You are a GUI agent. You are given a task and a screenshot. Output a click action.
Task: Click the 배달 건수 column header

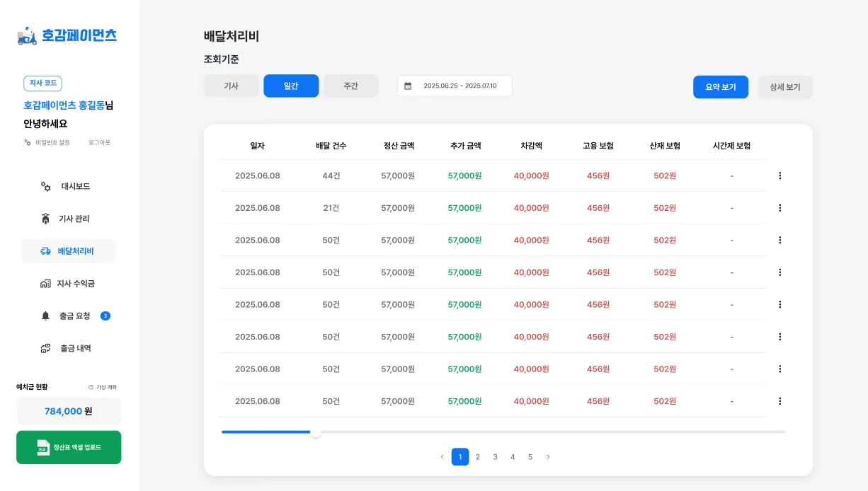(331, 146)
